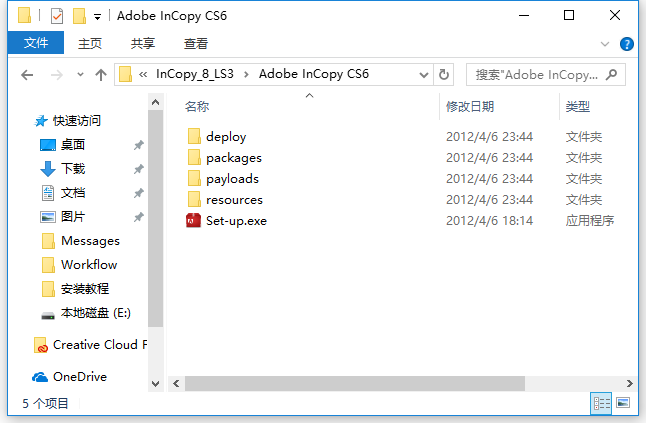Click the arrow after InCopy_8_LS3 breadcrumb
Screen dimensions: 646x423
click(246, 75)
